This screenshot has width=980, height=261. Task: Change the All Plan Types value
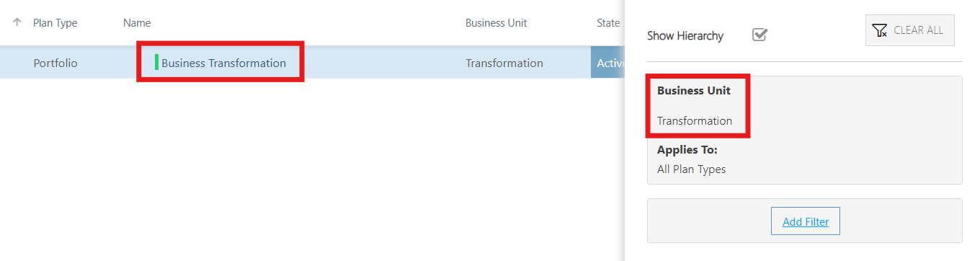(x=692, y=169)
